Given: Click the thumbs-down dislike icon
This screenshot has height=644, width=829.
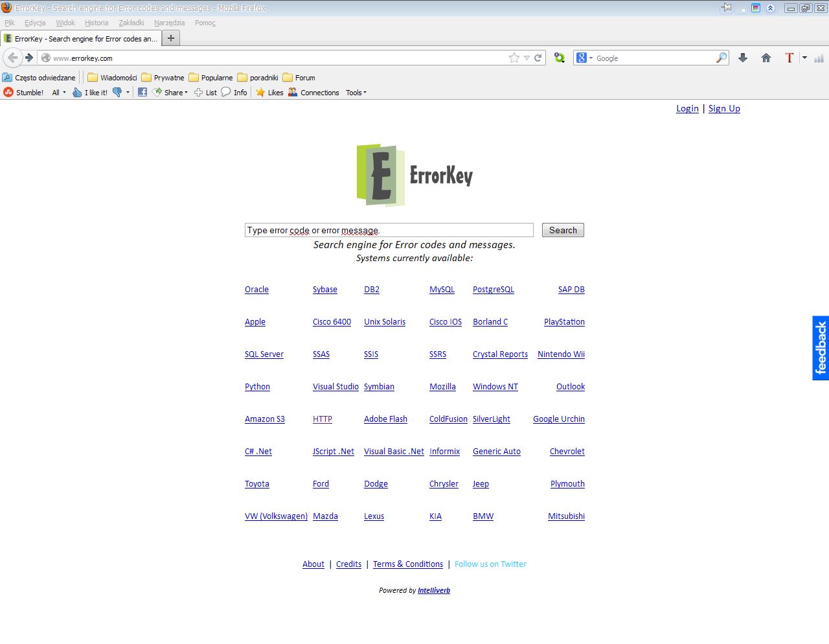Looking at the screenshot, I should (x=117, y=93).
